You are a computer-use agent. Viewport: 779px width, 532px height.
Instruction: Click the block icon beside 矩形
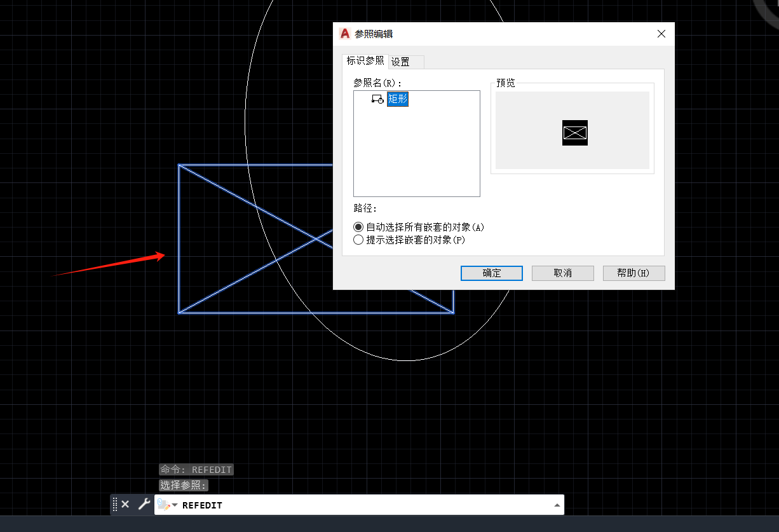click(x=377, y=100)
